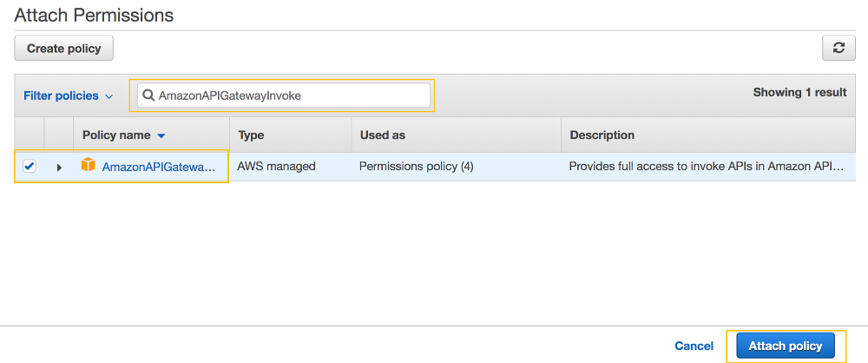
Task: Click the Attach Permissions heading
Action: click(x=94, y=15)
